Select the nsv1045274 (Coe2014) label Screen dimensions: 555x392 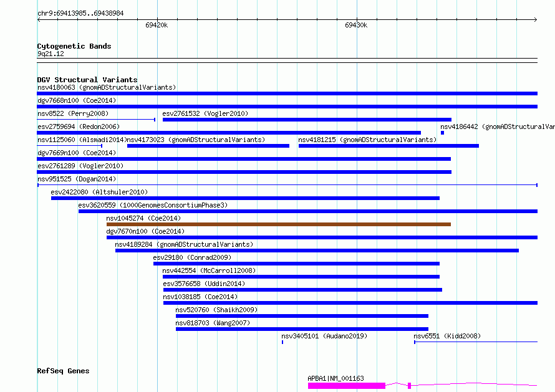(x=143, y=218)
